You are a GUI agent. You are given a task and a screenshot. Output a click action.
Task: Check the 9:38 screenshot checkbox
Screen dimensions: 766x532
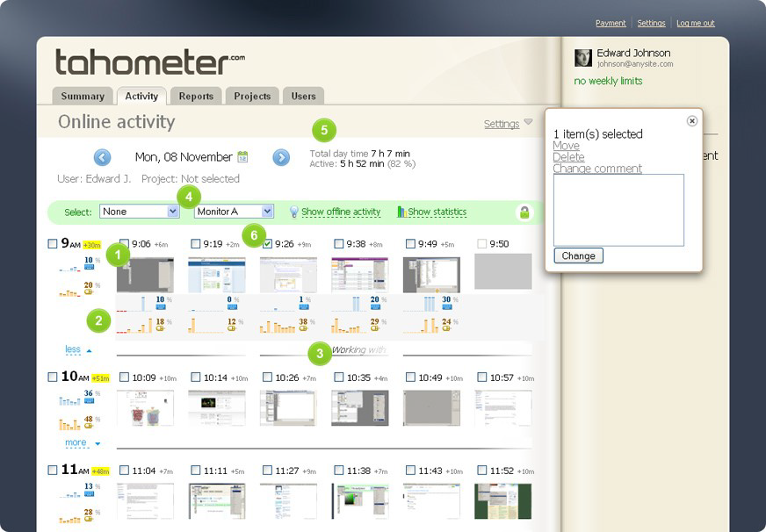(x=338, y=243)
